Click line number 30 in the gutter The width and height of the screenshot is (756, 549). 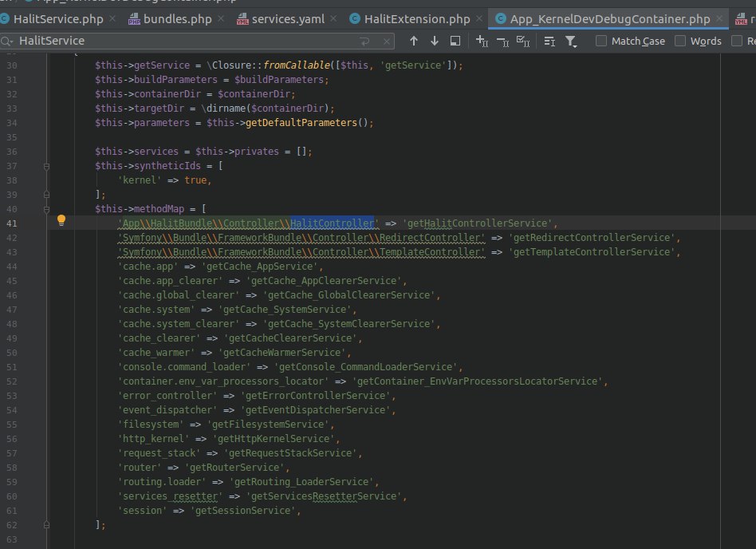click(12, 65)
